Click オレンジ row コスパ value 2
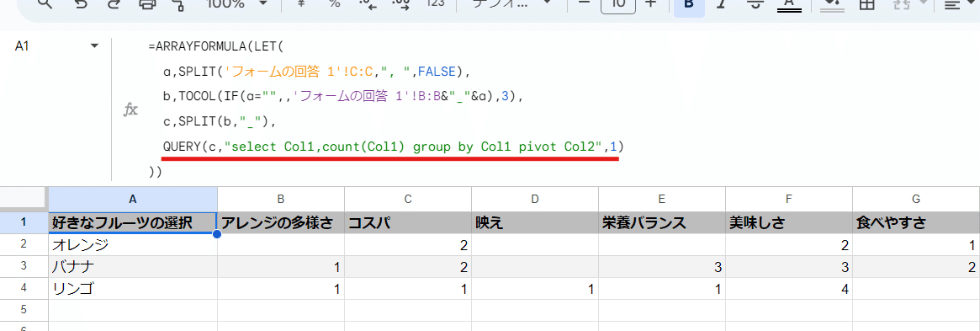The image size is (980, 331). click(x=407, y=244)
